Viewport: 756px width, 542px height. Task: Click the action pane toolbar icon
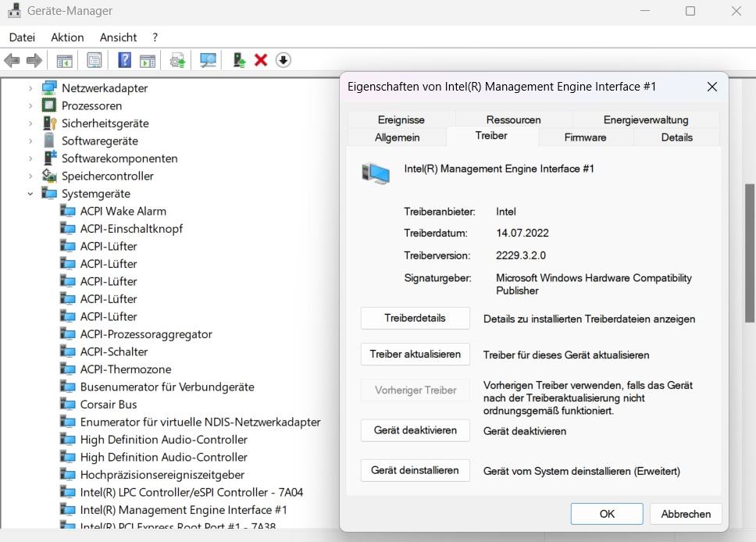[148, 61]
